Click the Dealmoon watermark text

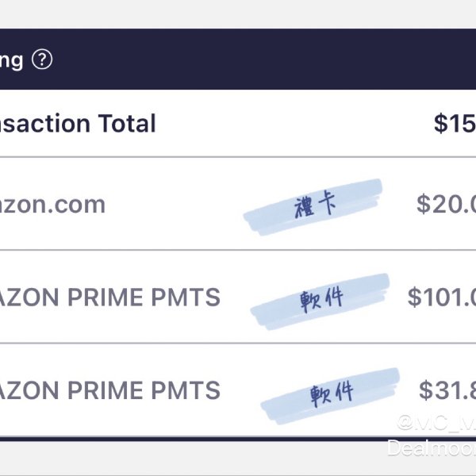[x=432, y=448]
